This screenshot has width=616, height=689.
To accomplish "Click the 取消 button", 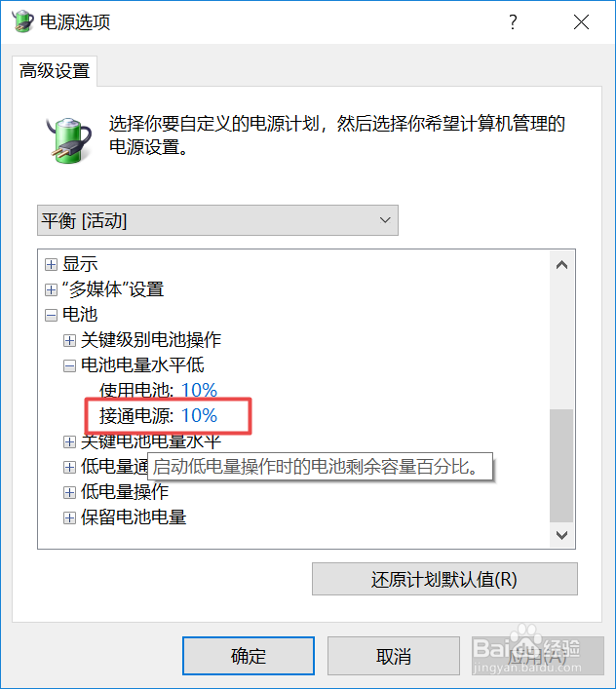I will [394, 656].
